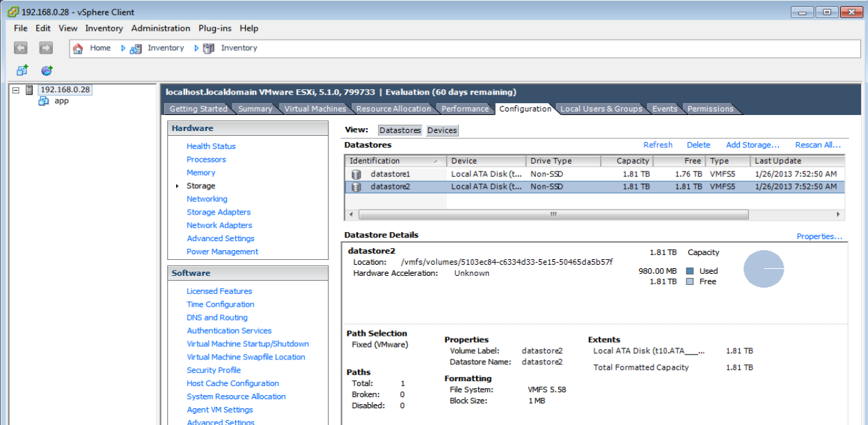Switch to the Summary tab
This screenshot has width=868, height=425.
(x=255, y=109)
